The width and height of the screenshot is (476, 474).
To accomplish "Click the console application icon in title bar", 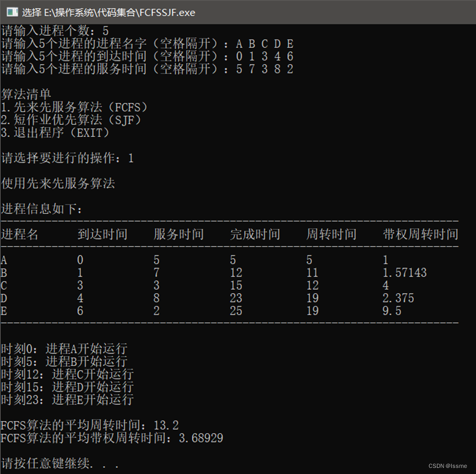I will 10,12.
